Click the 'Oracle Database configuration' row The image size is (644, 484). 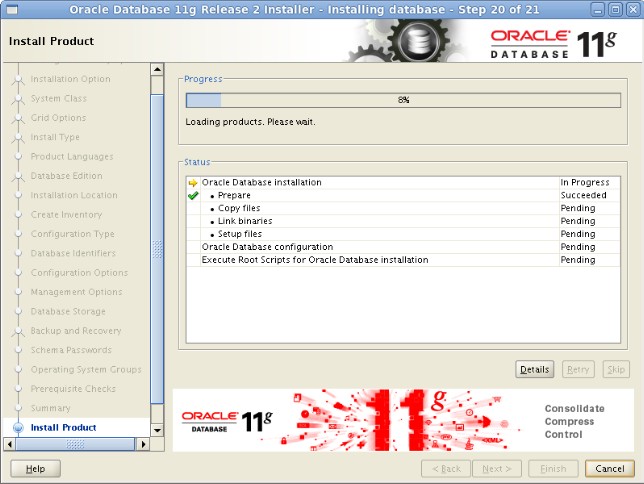(x=403, y=247)
